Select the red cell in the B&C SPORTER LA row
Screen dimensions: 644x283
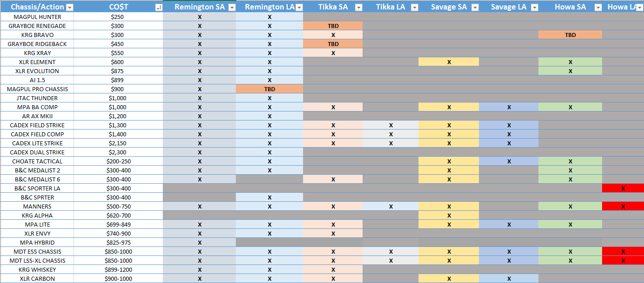623,188
